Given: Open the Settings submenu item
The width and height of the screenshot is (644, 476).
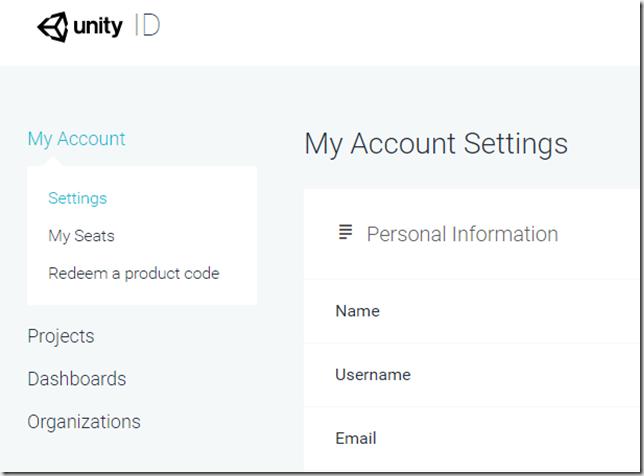Looking at the screenshot, I should pyautogui.click(x=78, y=198).
